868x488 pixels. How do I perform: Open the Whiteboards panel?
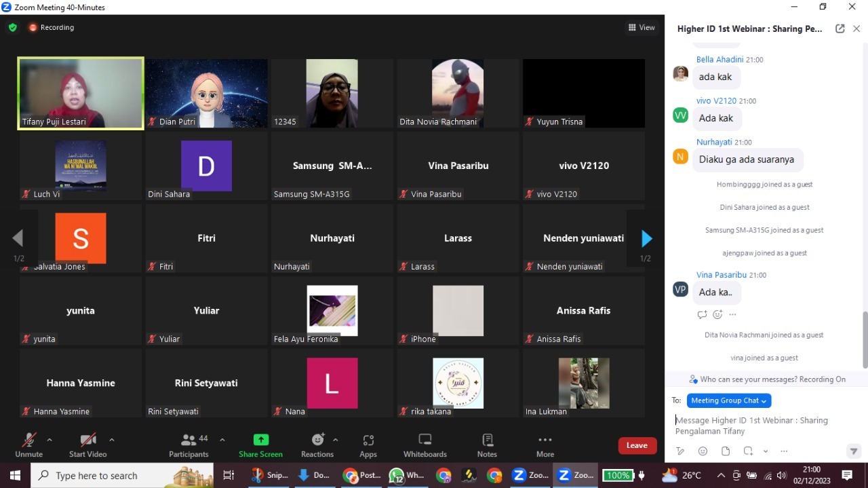coord(425,445)
